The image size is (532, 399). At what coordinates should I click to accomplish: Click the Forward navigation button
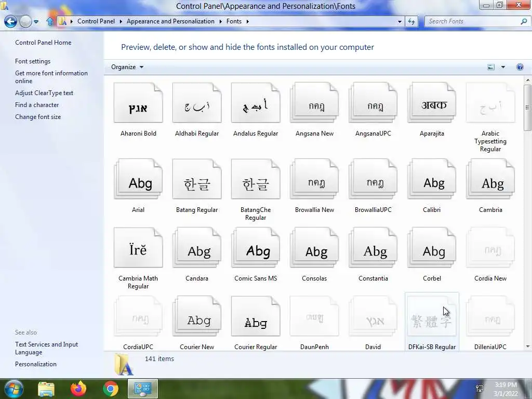[x=25, y=22]
